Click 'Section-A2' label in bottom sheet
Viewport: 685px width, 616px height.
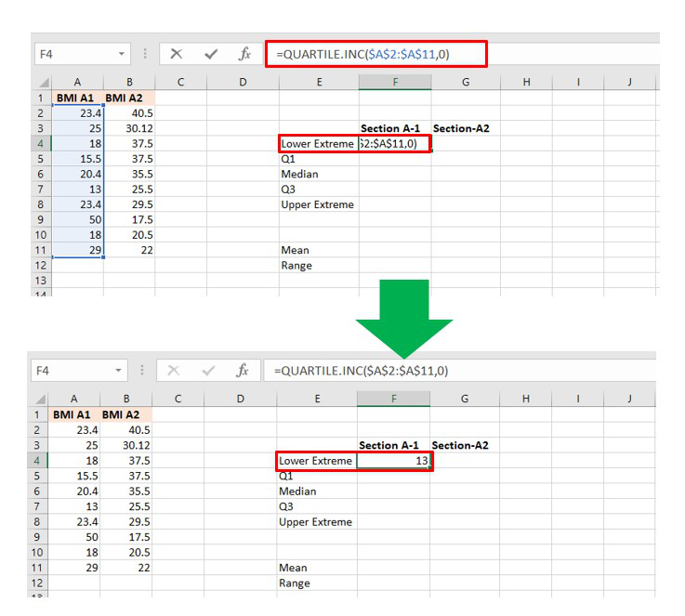[x=460, y=445]
